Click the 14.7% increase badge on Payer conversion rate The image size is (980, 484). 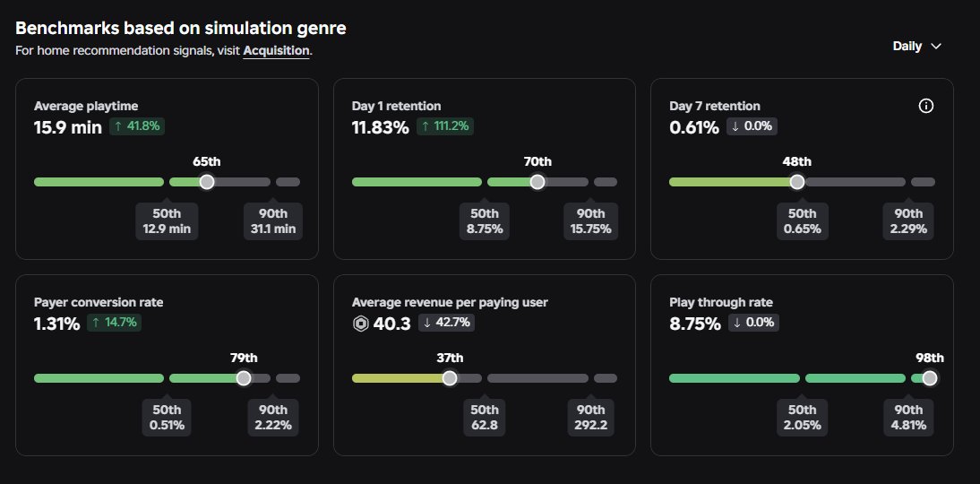click(114, 323)
